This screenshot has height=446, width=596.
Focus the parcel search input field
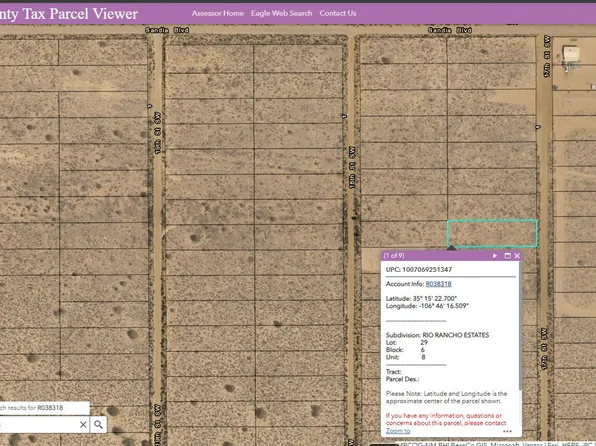coord(38,424)
